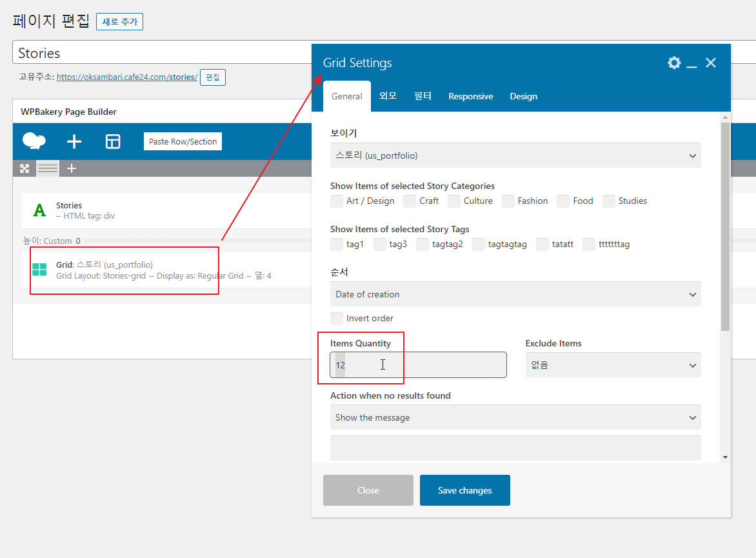Check the tag1 story tag
Viewport: 756px width, 558px height.
pos(337,244)
